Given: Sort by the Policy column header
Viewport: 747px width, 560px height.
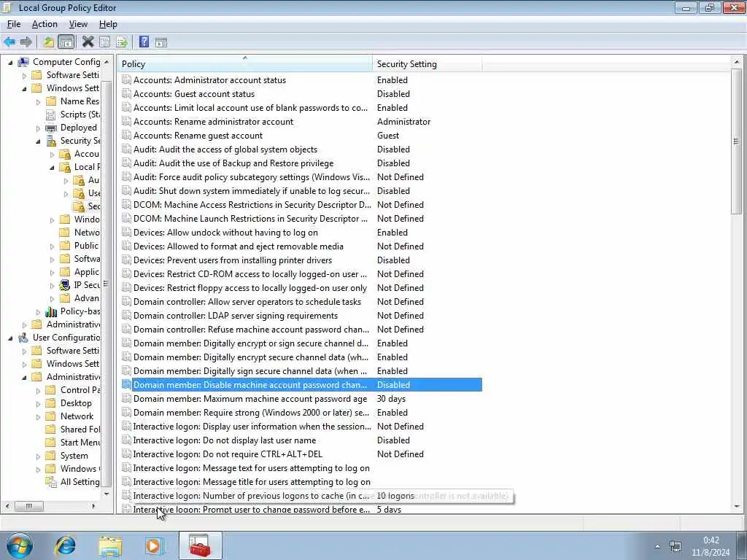Looking at the screenshot, I should pyautogui.click(x=244, y=64).
